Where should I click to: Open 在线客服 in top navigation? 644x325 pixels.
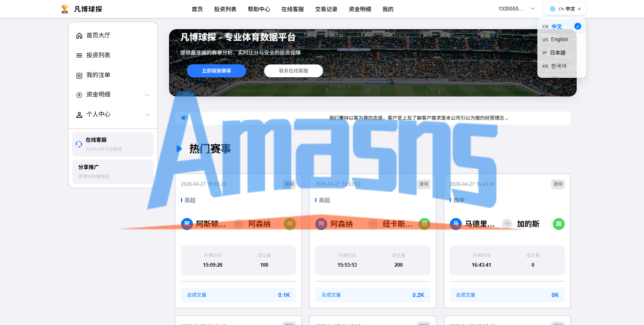coord(292,9)
